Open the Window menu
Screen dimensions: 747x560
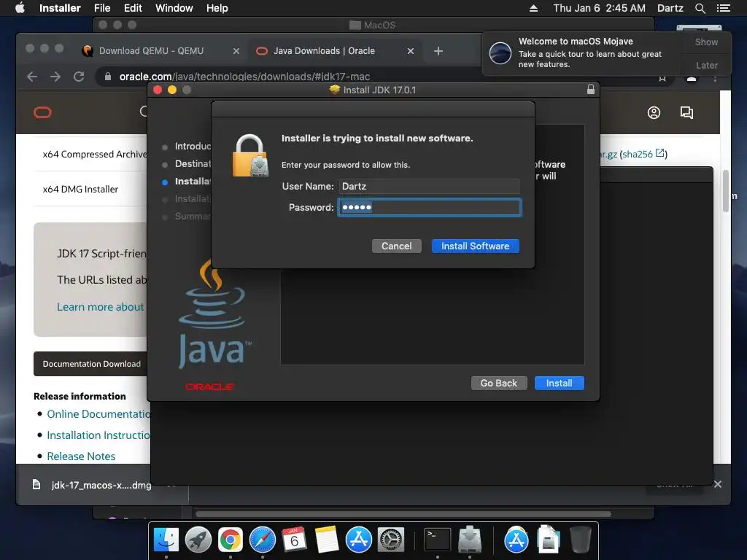point(174,8)
